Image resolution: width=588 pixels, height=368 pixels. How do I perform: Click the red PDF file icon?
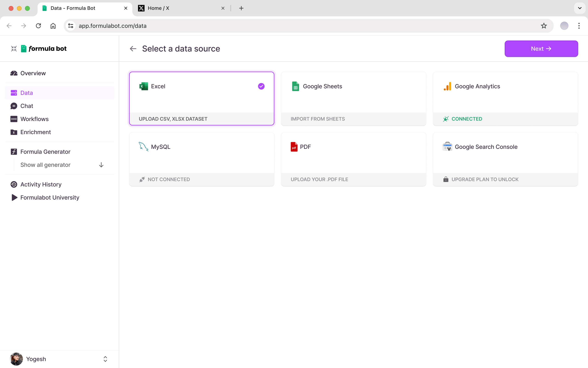294,147
